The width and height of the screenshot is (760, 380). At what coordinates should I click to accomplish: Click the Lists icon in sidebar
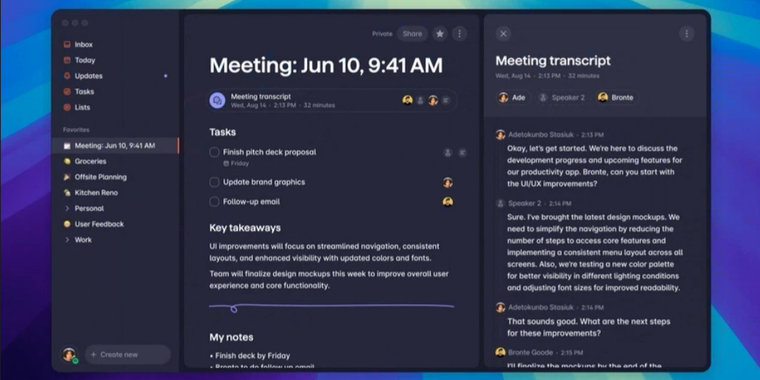coord(67,107)
